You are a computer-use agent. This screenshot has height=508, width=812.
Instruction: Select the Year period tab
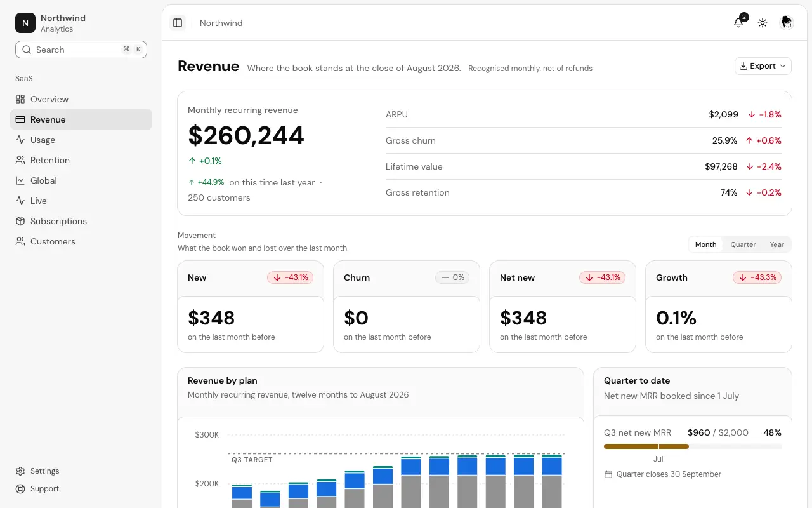click(776, 244)
